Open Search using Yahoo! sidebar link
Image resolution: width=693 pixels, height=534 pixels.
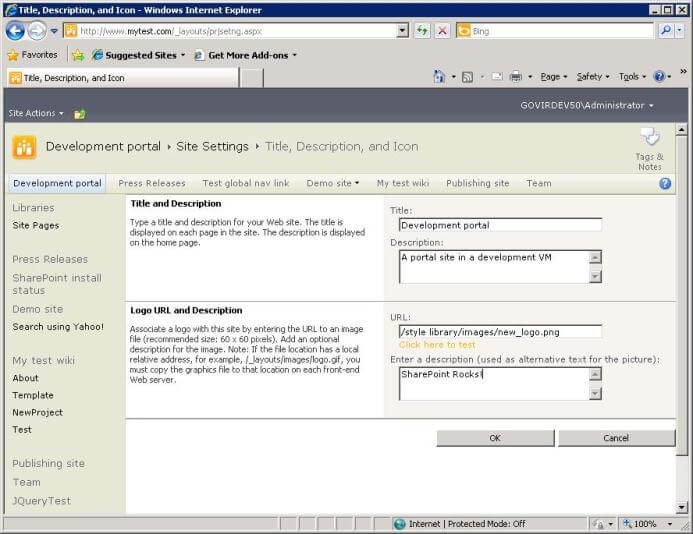point(58,327)
